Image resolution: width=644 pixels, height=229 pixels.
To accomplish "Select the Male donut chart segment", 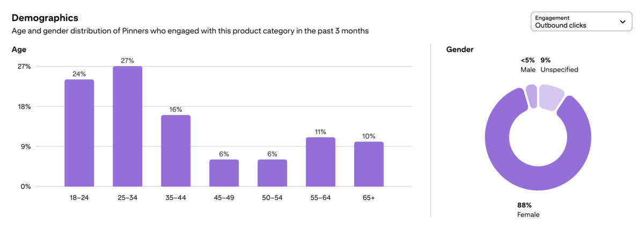I will (531, 96).
